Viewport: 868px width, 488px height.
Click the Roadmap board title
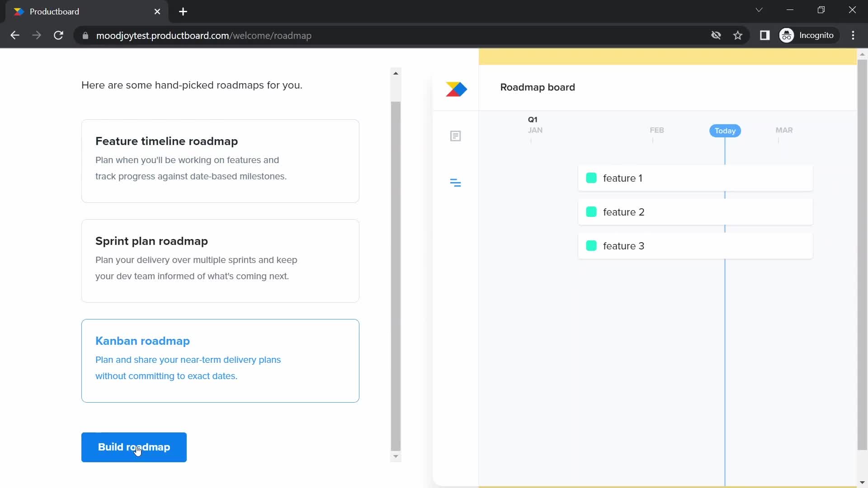tap(538, 87)
